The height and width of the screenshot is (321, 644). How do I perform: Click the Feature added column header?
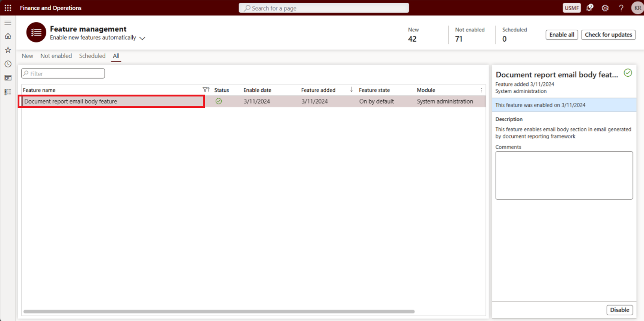tap(318, 90)
